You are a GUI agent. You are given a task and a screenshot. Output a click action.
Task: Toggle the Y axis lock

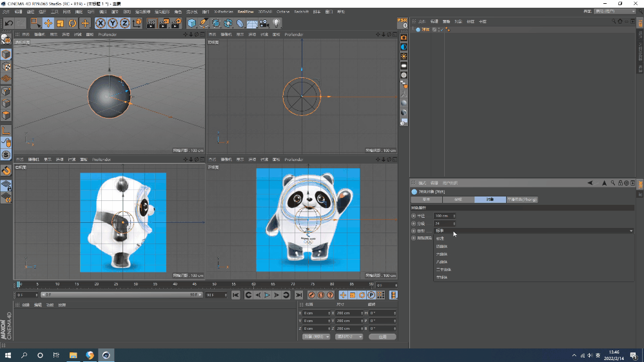[x=113, y=23]
